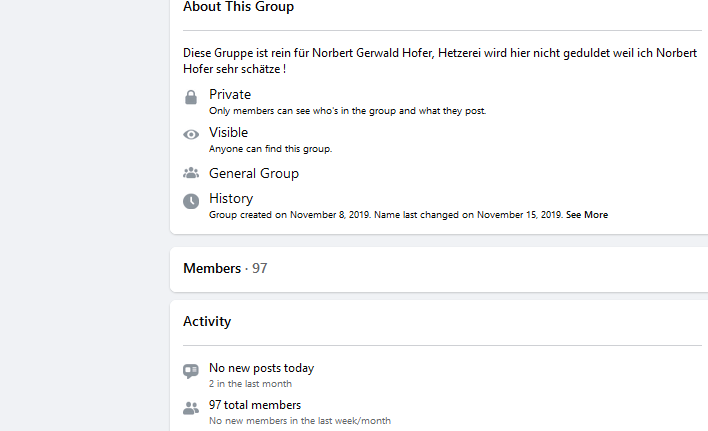Click the total members people icon

pos(191,408)
